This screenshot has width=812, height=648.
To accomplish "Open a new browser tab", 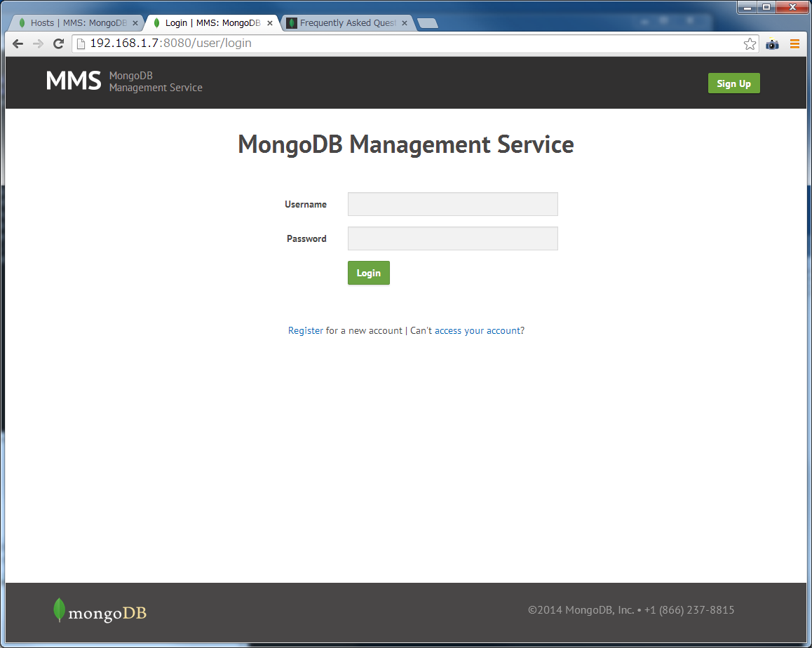I will pos(427,23).
